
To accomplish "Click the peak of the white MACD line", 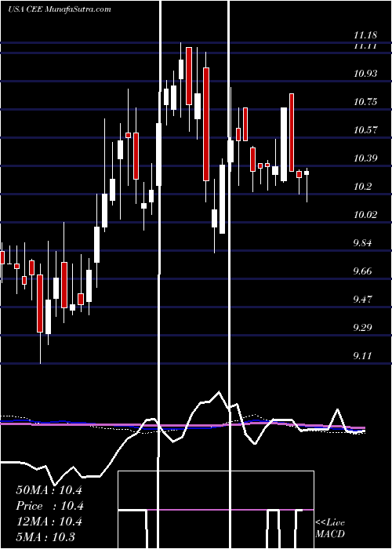I will tap(219, 392).
